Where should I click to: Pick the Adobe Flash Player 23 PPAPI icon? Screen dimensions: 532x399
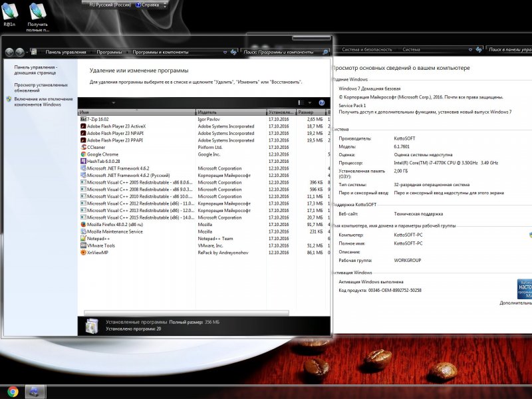84,140
